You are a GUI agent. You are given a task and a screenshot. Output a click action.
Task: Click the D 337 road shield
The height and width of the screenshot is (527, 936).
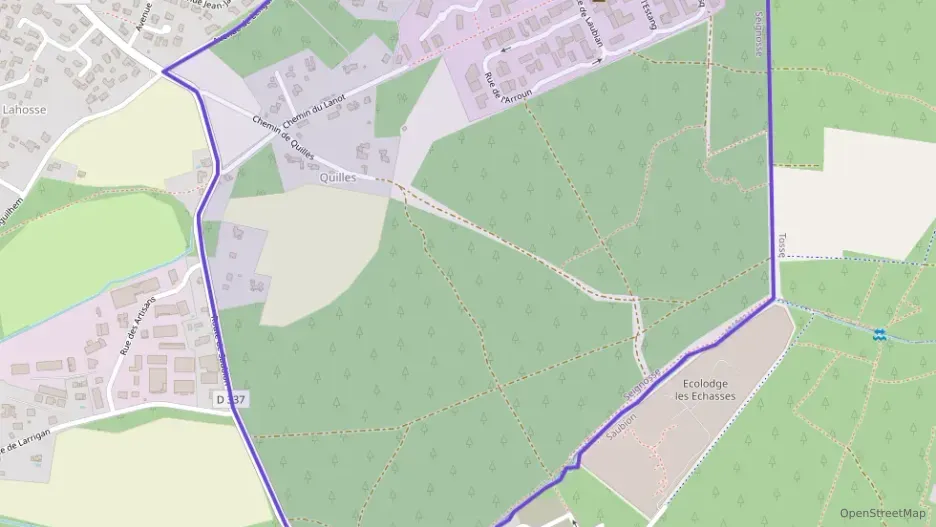pos(230,399)
